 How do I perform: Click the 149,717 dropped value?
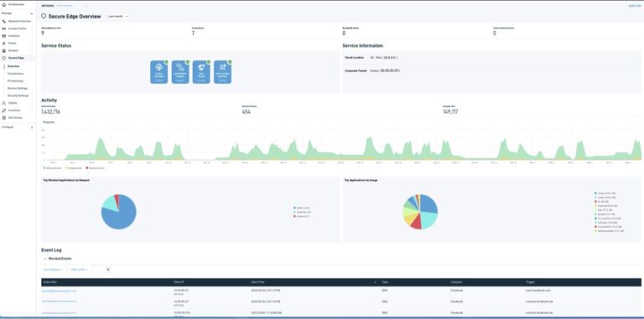tap(450, 111)
